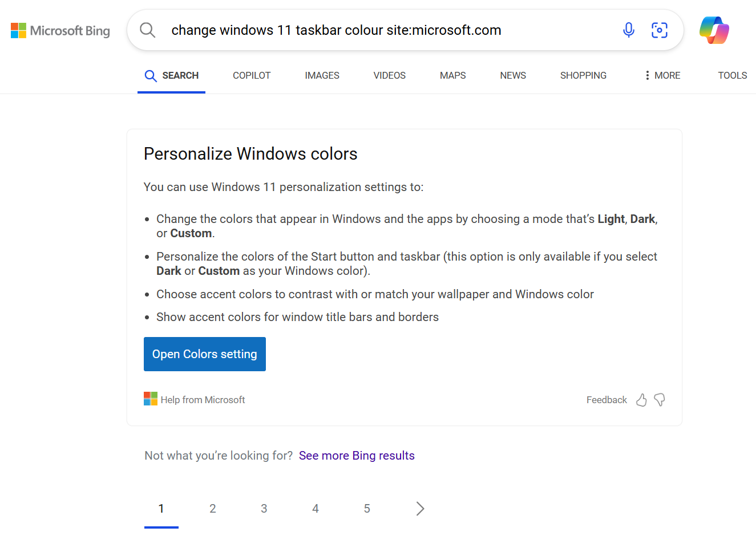Image resolution: width=756 pixels, height=548 pixels.
Task: Click the magnifier search icon
Action: pos(147,30)
